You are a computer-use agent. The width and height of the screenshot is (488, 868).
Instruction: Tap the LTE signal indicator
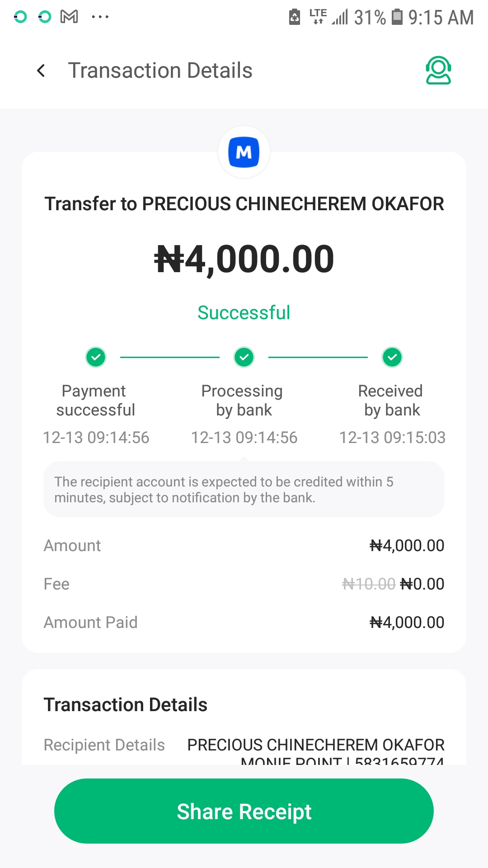pos(318,16)
